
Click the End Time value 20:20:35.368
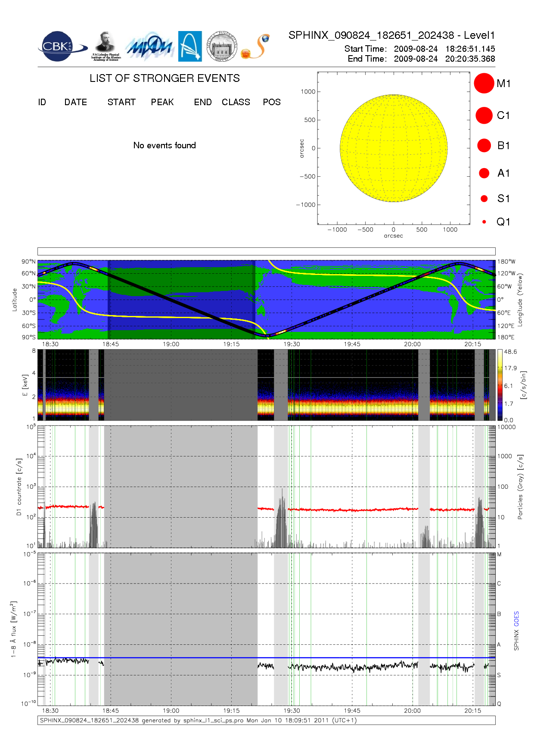click(x=470, y=59)
